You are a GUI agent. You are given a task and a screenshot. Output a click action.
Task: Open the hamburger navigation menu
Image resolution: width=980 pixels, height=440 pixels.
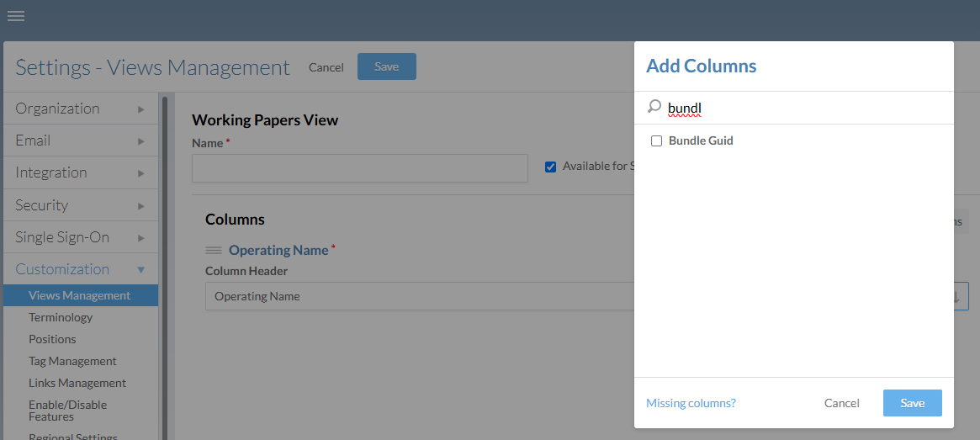(16, 16)
